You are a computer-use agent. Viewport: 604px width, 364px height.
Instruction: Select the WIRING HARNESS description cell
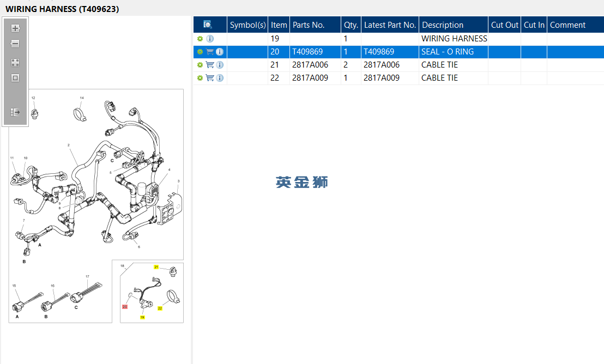tap(454, 39)
